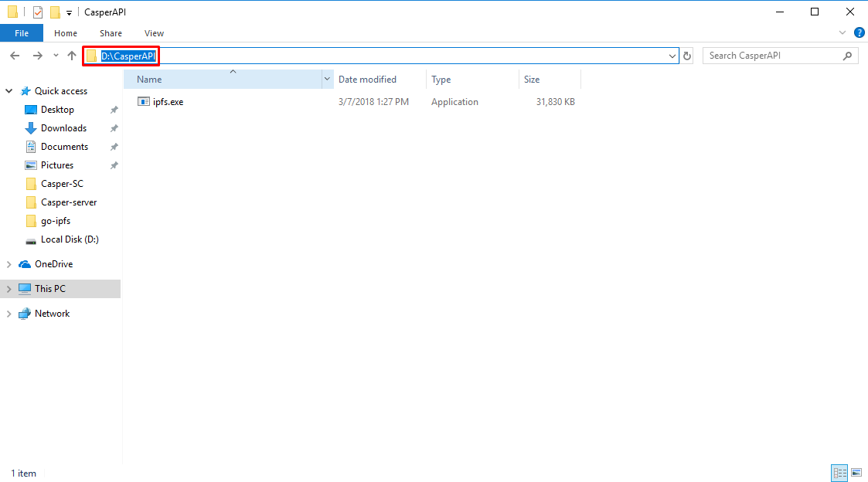Switch to Large icons view layout
868x482 pixels.
856,473
